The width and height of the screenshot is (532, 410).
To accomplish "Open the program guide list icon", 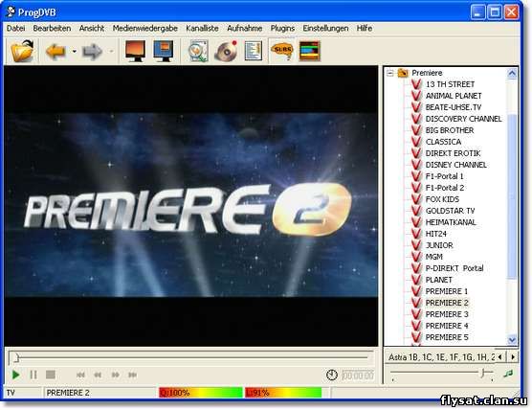I will point(254,51).
